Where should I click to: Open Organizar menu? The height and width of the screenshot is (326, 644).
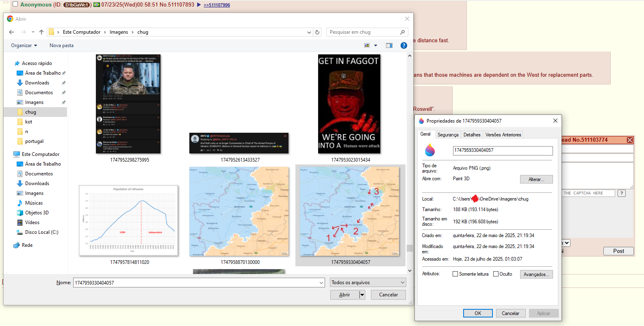tap(24, 45)
